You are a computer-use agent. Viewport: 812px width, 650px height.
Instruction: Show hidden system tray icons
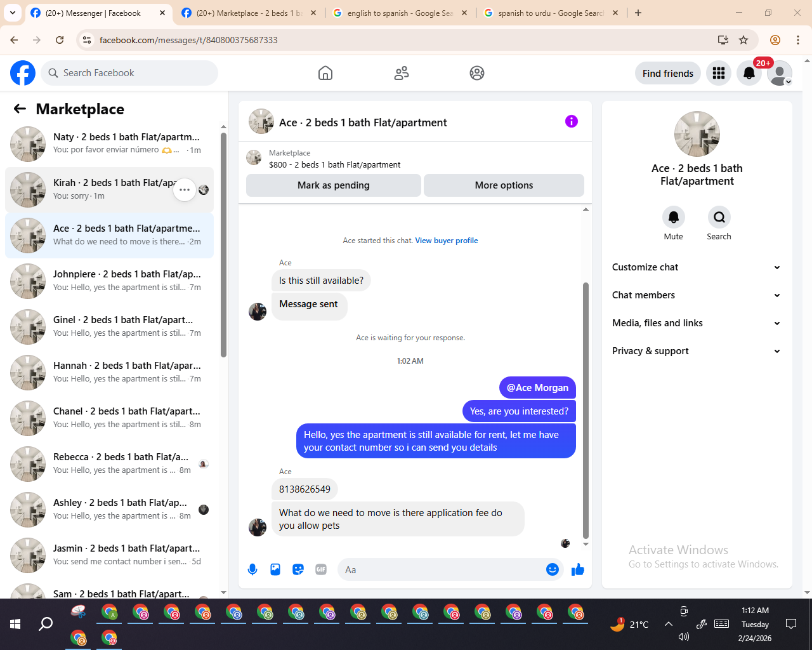(x=669, y=624)
